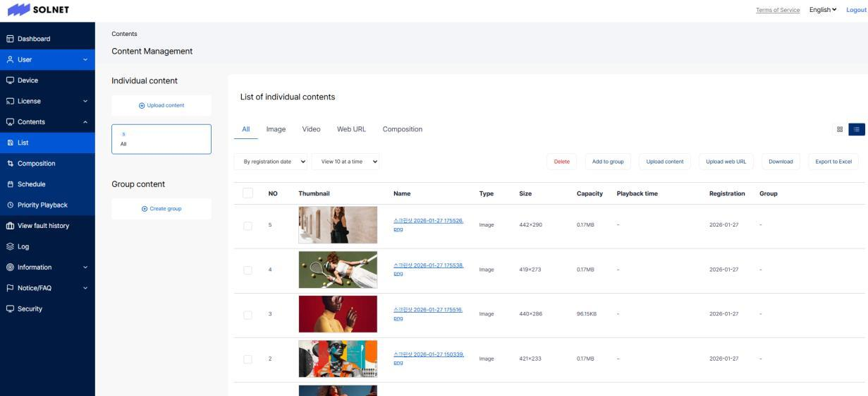The width and height of the screenshot is (868, 396).
Task: Click the colorful collage thumbnail in row 2
Action: [338, 359]
